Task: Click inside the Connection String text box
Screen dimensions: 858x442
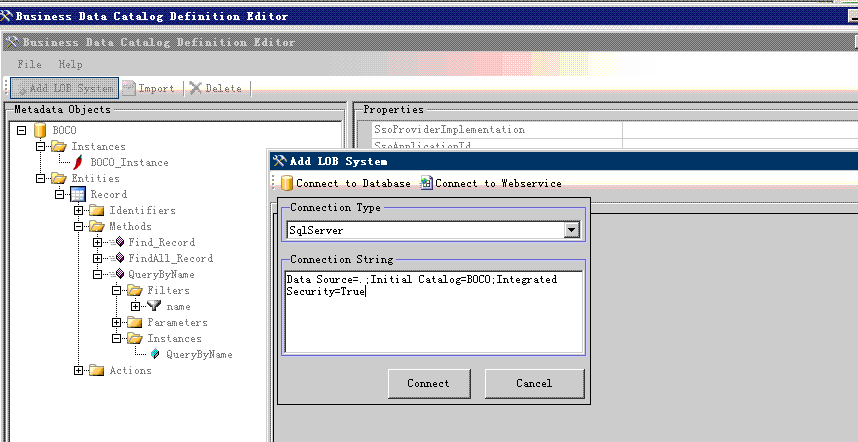Action: click(434, 311)
